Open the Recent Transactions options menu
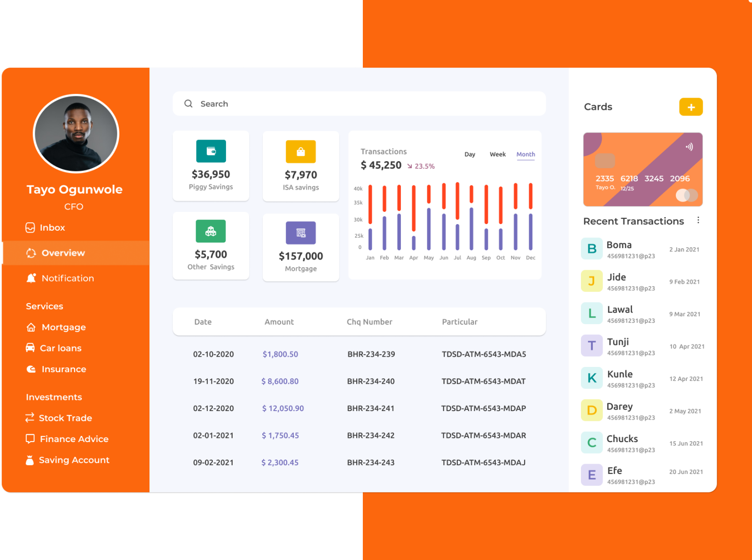Image resolution: width=752 pixels, height=560 pixels. click(x=698, y=220)
